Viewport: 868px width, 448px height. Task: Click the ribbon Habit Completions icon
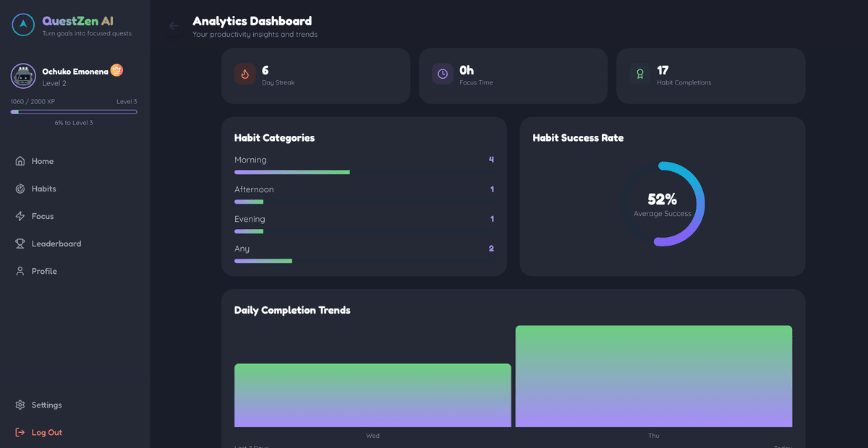tap(639, 74)
